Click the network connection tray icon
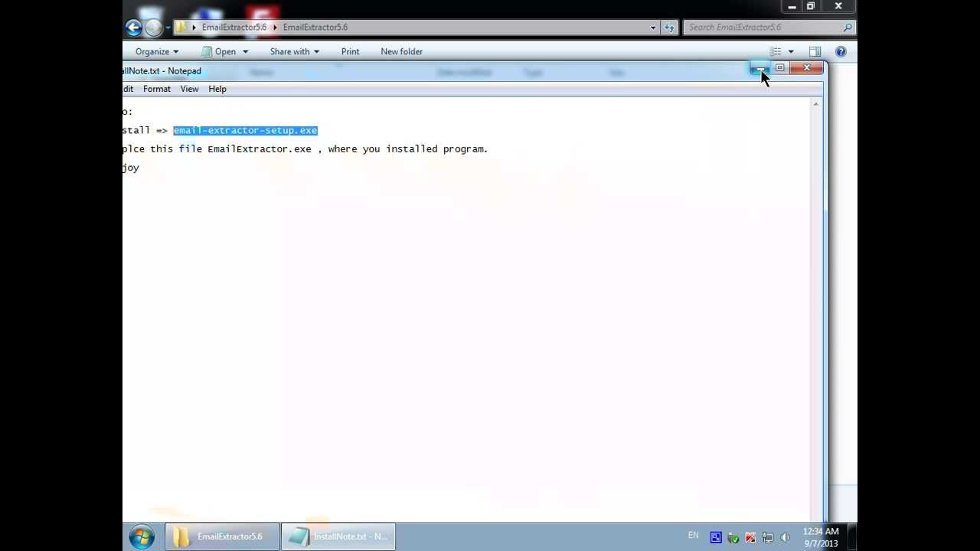 767,537
